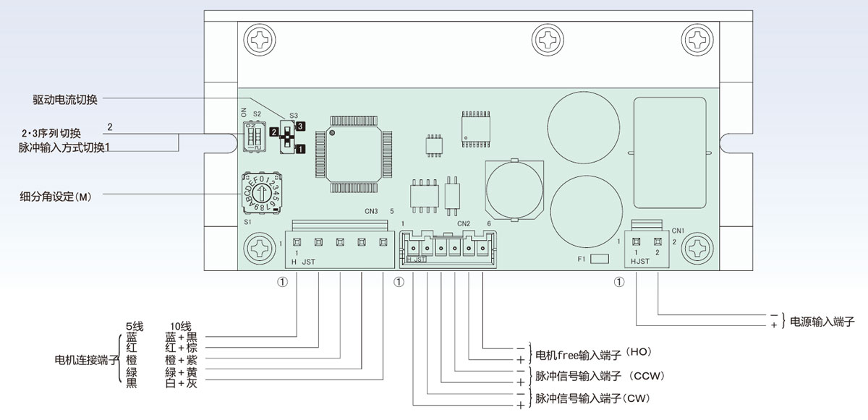Select position 3 marker on S3

pyautogui.click(x=299, y=126)
